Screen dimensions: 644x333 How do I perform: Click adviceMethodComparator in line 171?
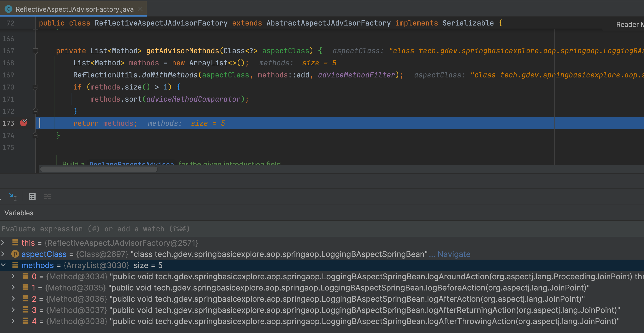click(193, 99)
